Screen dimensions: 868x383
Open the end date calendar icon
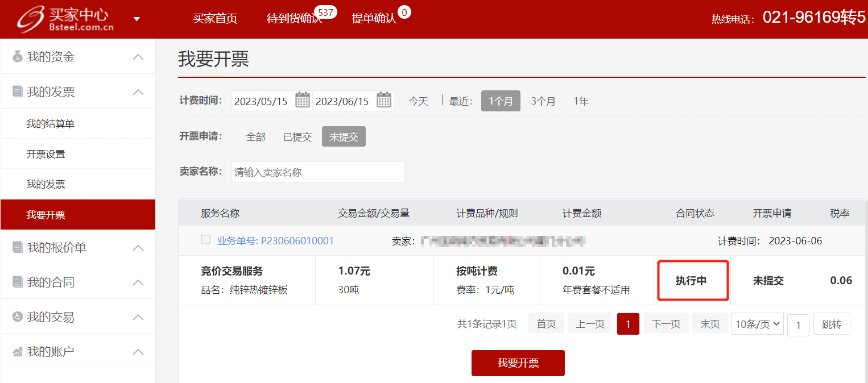coord(384,101)
